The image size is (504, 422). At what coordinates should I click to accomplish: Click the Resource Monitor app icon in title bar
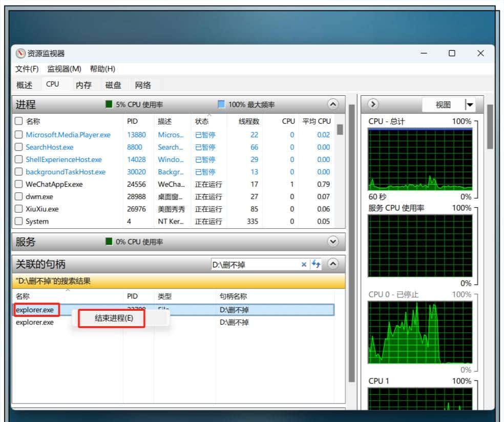tap(20, 54)
